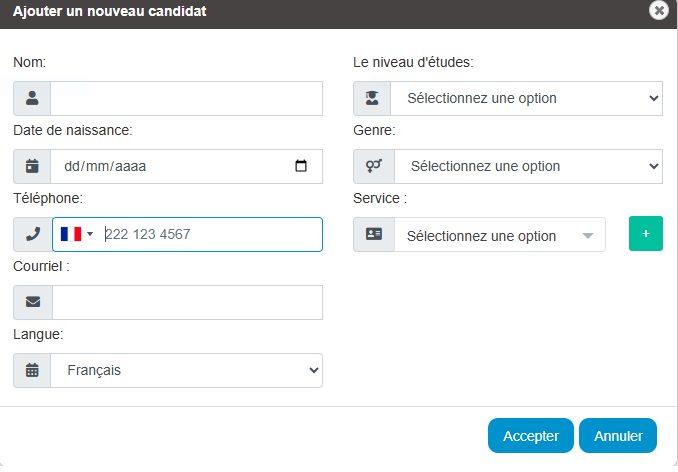Image resolution: width=678 pixels, height=472 pixels.
Task: Click the ID card icon beside Service
Action: pos(374,234)
